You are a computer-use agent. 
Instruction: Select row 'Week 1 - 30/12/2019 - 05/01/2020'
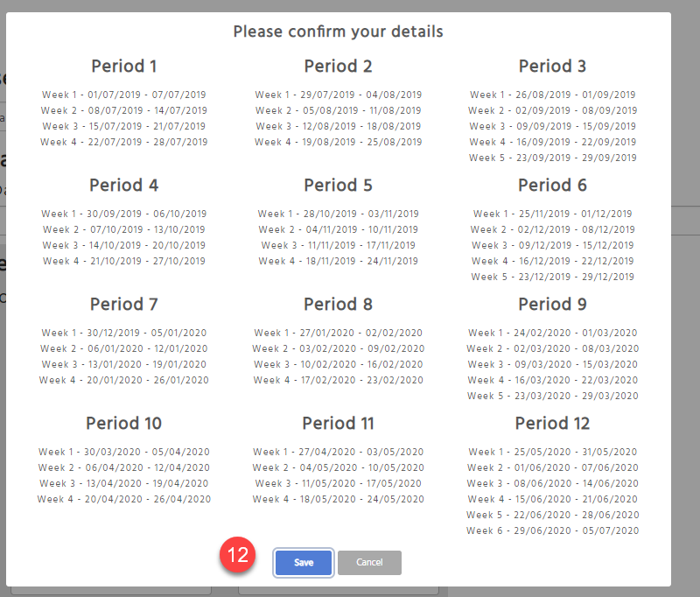click(x=124, y=334)
